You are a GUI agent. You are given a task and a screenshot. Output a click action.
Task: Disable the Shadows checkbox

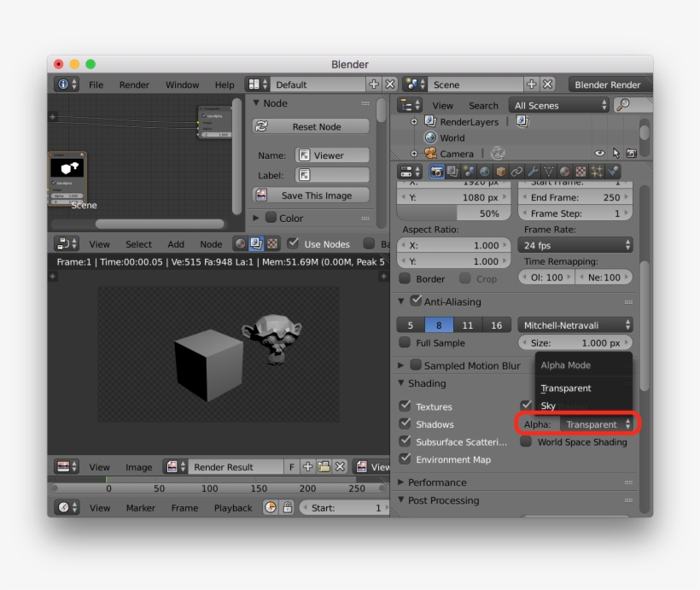coord(405,424)
